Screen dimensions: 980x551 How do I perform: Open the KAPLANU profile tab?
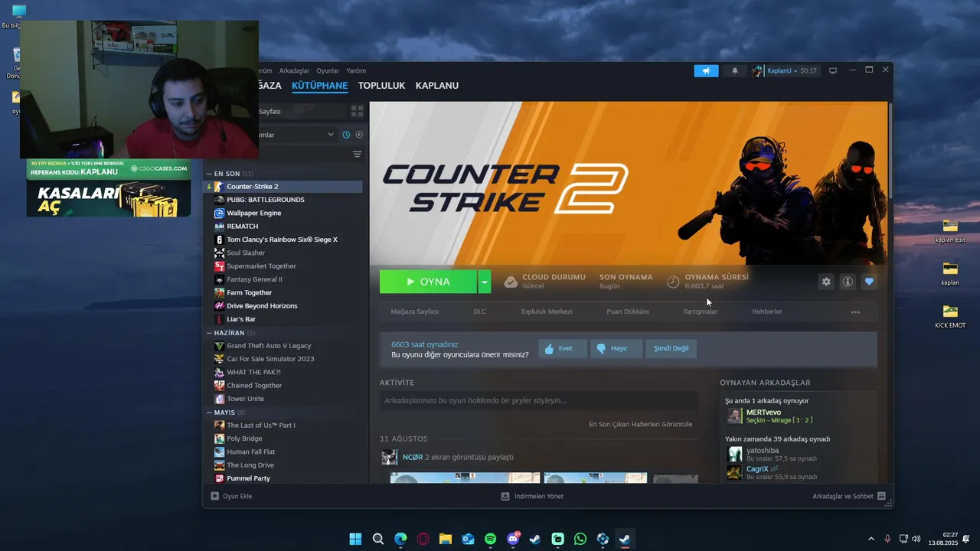437,86
